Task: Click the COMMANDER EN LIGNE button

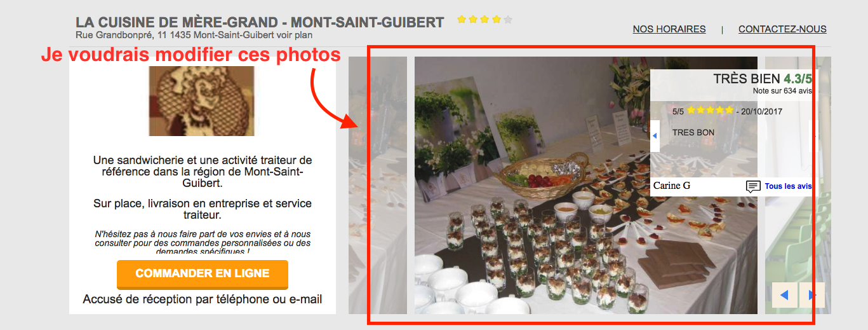Action: pos(202,274)
